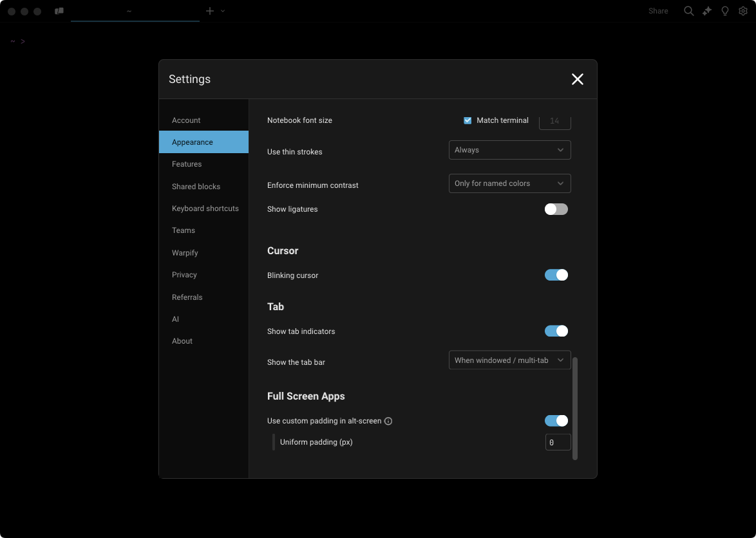Open the Features settings tab
The image size is (756, 538).
(x=187, y=164)
